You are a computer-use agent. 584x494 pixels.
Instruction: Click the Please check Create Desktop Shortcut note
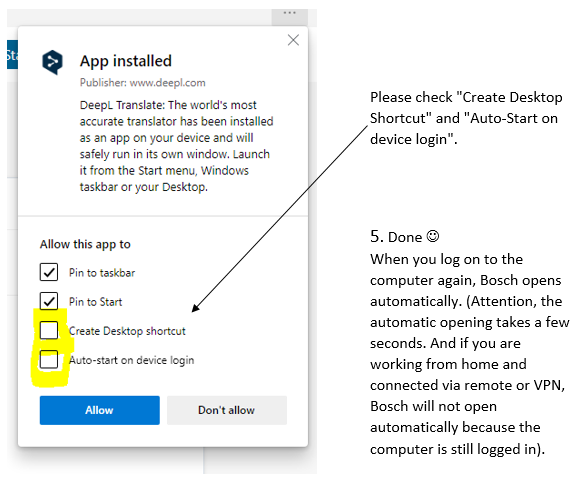click(x=466, y=118)
